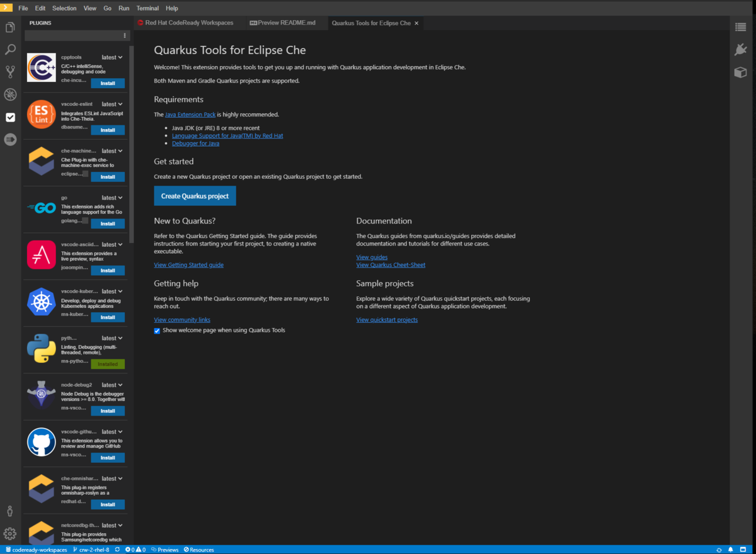Open the checkmark view in activity bar
Viewport: 756px width, 554px height.
[x=10, y=117]
